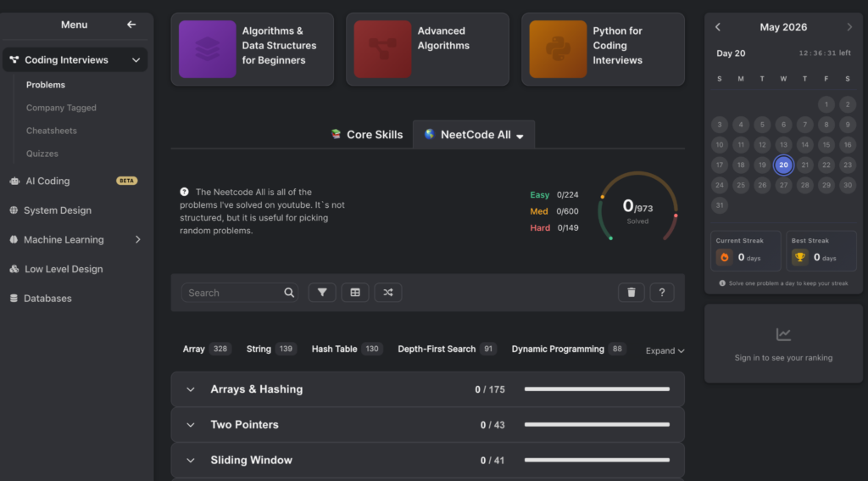
Task: Click the Coding Interviews tree icon
Action: click(x=14, y=60)
